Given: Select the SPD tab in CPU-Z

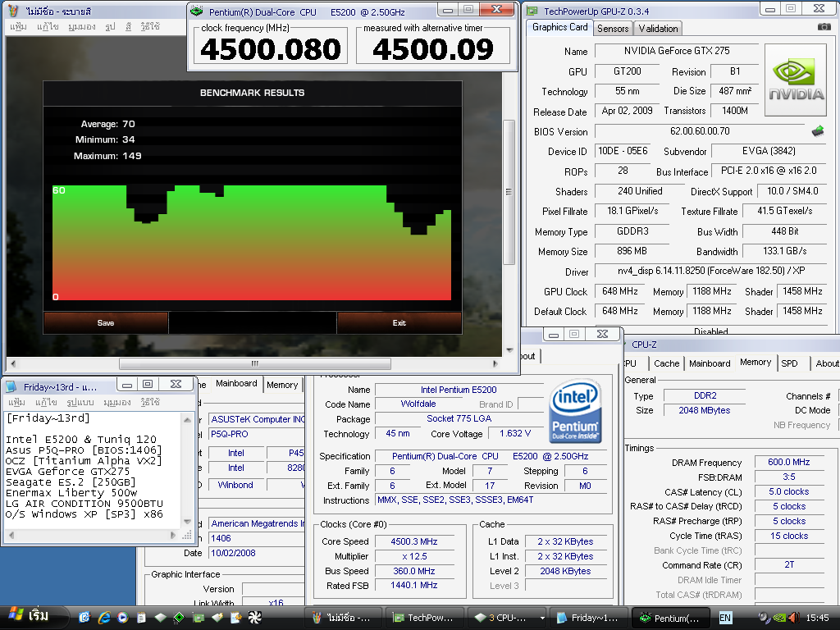Looking at the screenshot, I should (x=789, y=363).
